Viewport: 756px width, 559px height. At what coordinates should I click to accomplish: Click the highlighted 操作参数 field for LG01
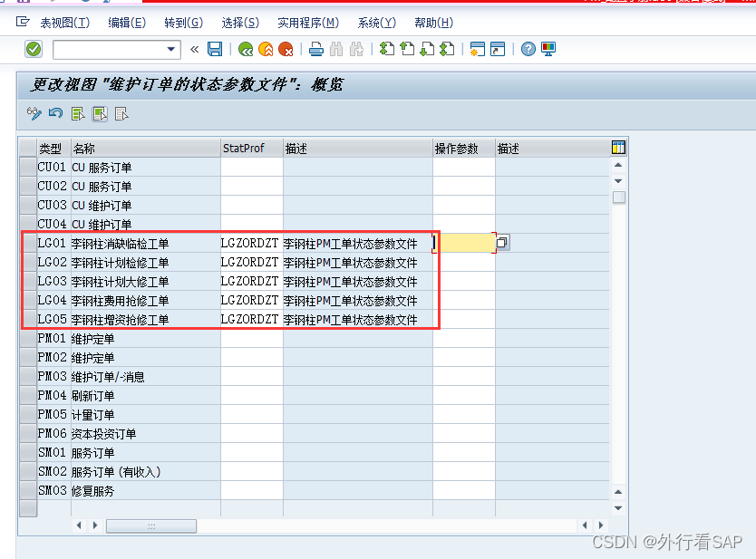tap(465, 243)
